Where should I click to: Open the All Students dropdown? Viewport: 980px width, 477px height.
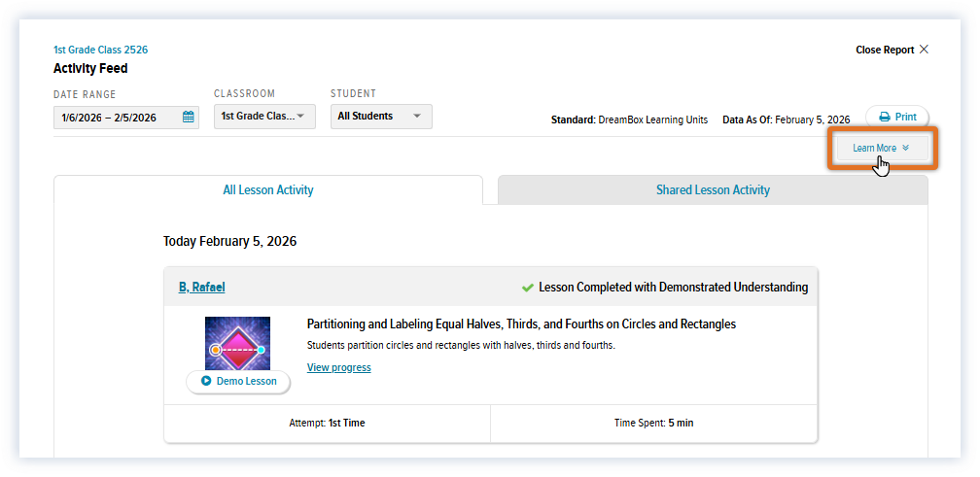coord(381,117)
